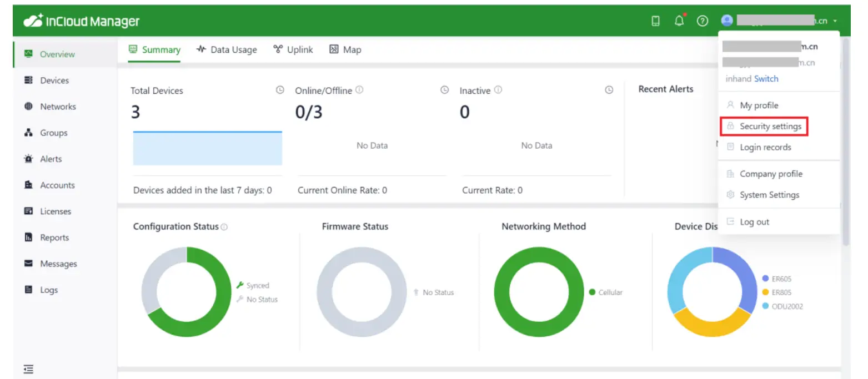Collapse the sidebar using the bottom-left control

[28, 368]
